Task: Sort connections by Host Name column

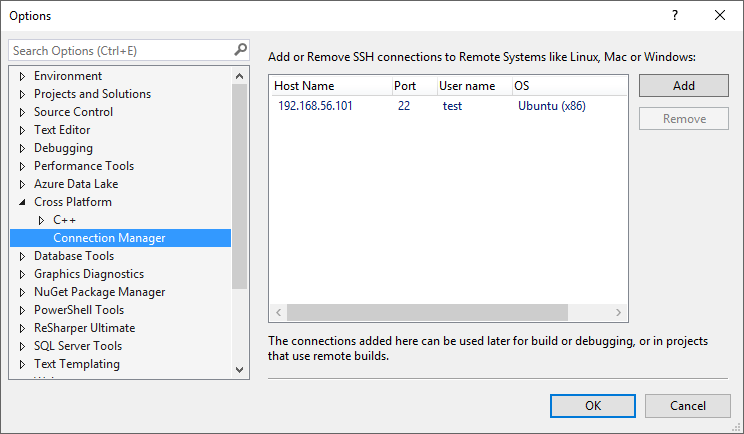Action: click(328, 86)
